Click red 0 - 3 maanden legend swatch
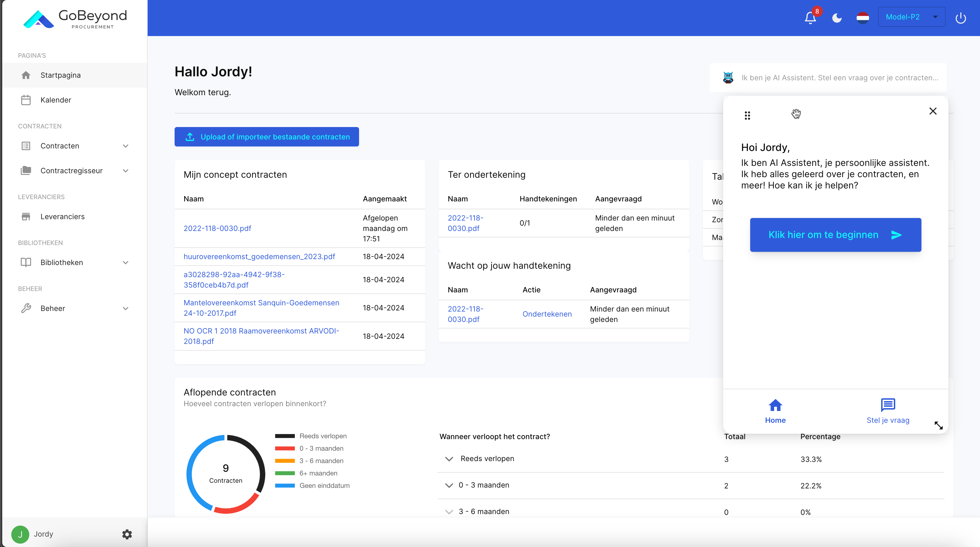Viewport: 980px width, 547px height. coord(284,448)
